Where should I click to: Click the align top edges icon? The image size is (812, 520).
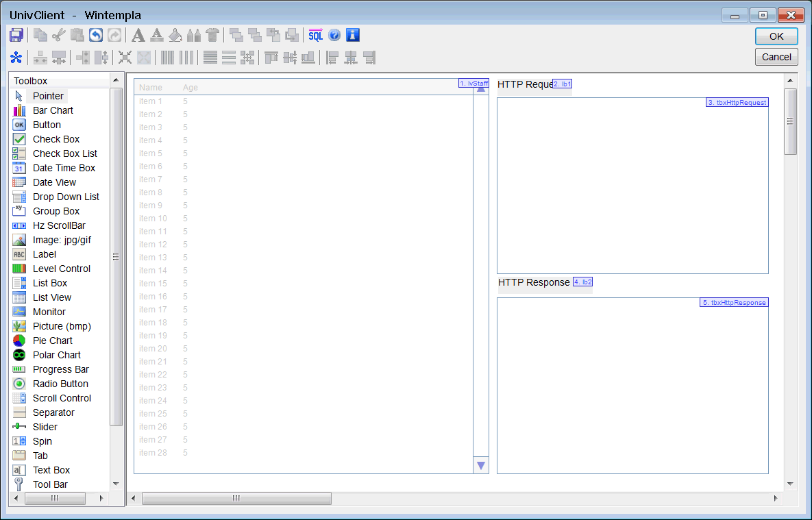coord(271,58)
